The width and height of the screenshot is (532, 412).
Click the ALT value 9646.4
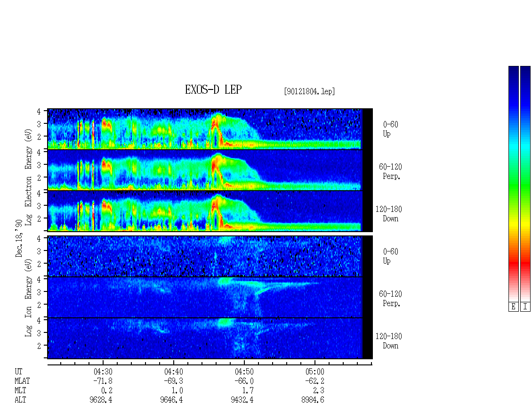pos(171,400)
